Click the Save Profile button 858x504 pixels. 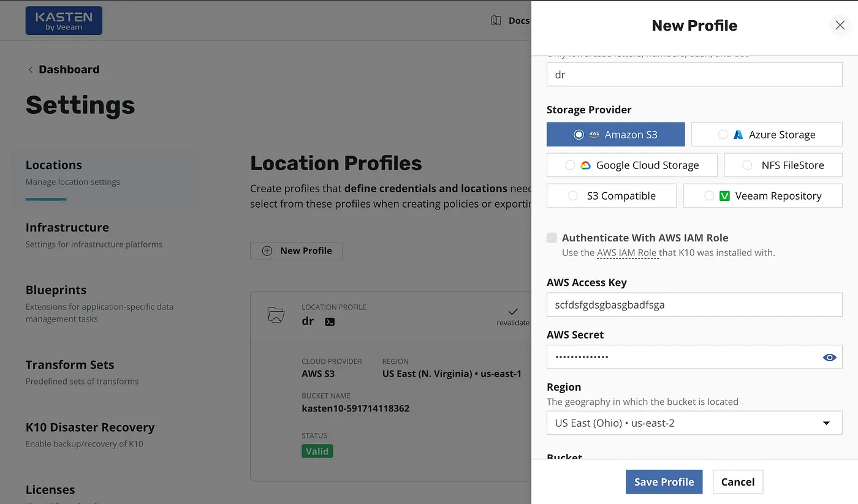(664, 482)
